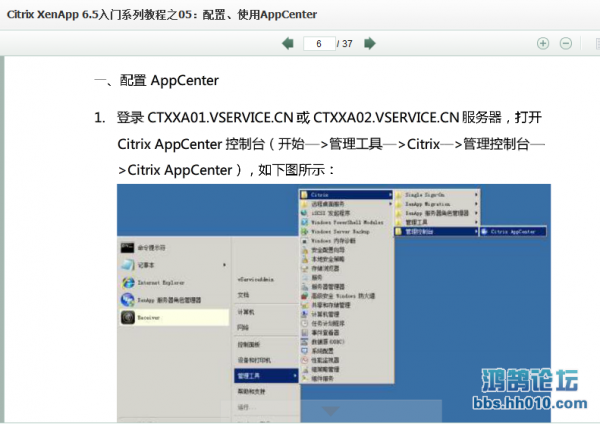Click 管理工具 folder in Citrix submenu
The width and height of the screenshot is (600, 424).
[436, 222]
